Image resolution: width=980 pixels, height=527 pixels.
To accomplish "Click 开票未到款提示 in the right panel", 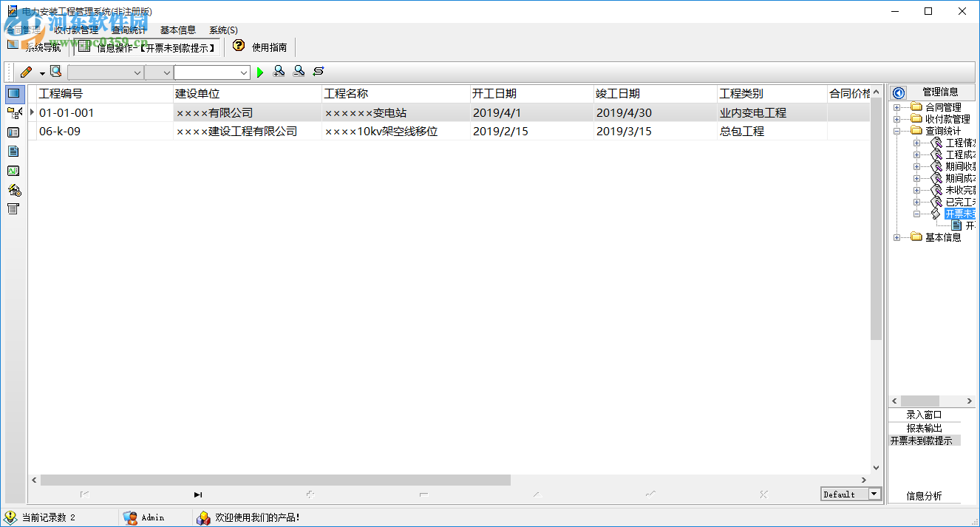I will click(x=925, y=441).
